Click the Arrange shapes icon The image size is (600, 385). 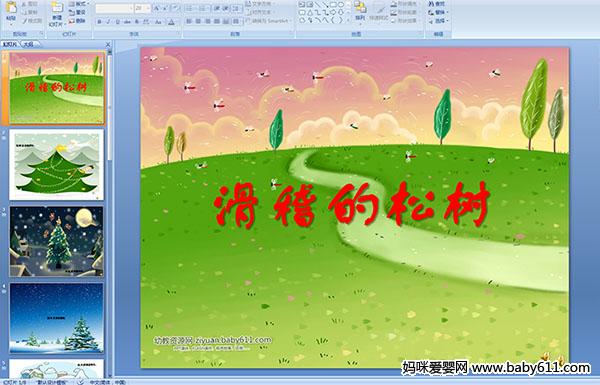point(360,11)
